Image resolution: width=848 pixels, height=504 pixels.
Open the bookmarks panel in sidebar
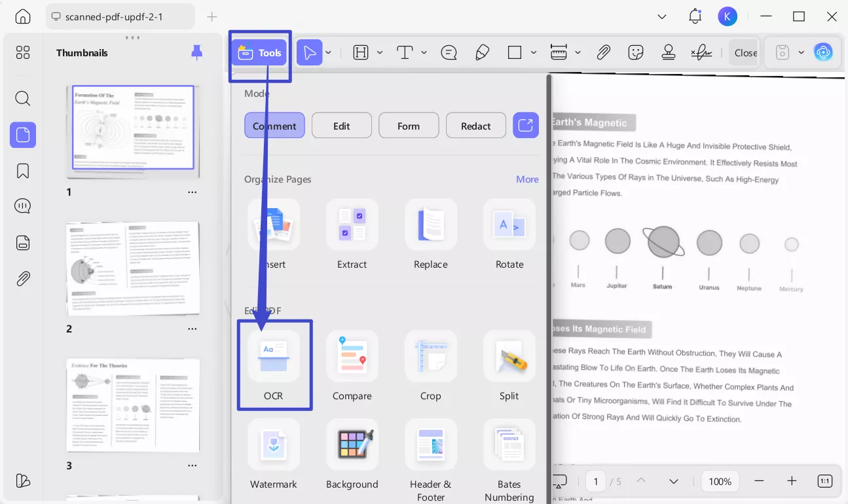[x=23, y=171]
